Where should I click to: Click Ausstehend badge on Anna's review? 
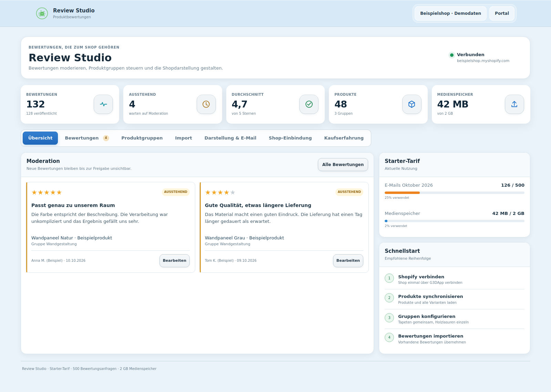tap(176, 192)
